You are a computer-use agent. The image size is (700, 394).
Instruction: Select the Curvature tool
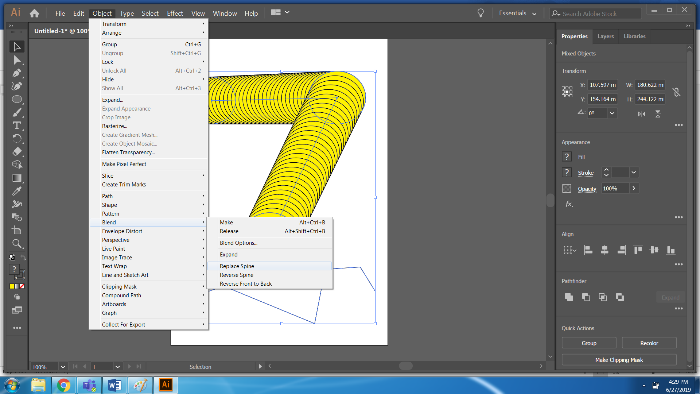17,86
